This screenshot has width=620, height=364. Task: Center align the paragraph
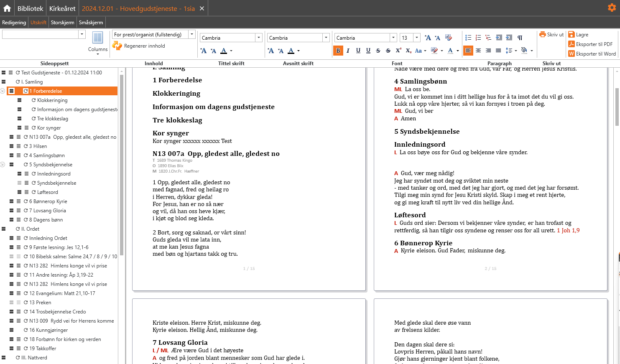(x=478, y=51)
